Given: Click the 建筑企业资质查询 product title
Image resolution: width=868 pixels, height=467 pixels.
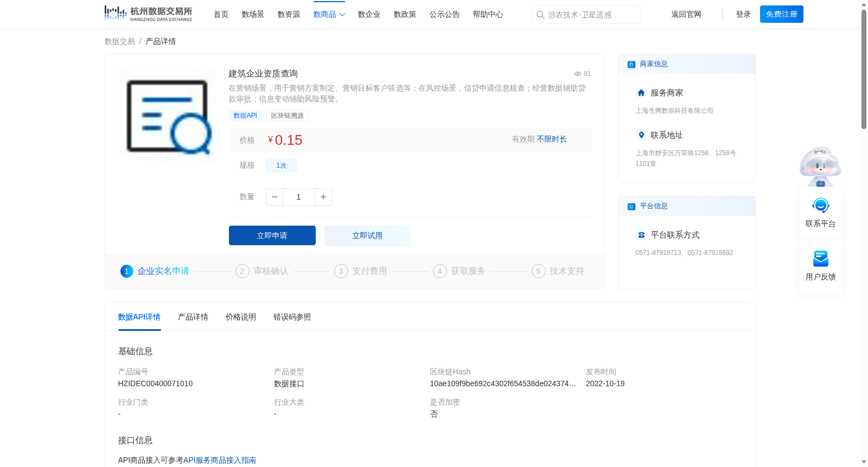Looking at the screenshot, I should coord(263,74).
